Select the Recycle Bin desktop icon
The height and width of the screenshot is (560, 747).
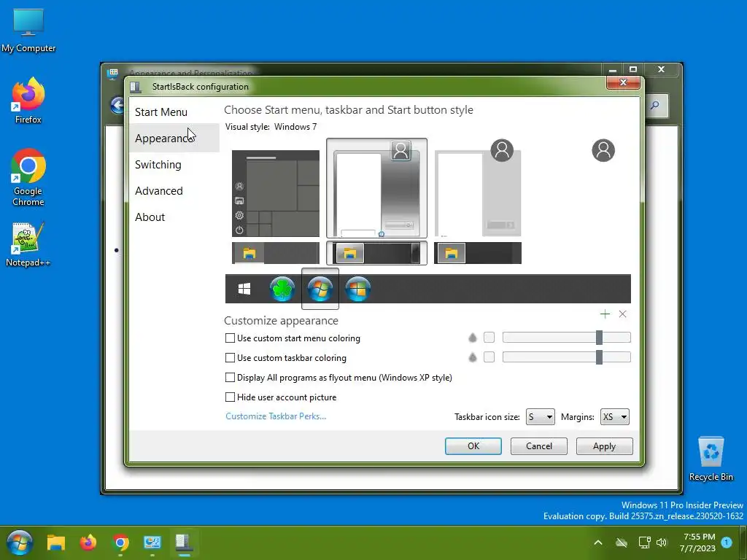click(x=711, y=459)
